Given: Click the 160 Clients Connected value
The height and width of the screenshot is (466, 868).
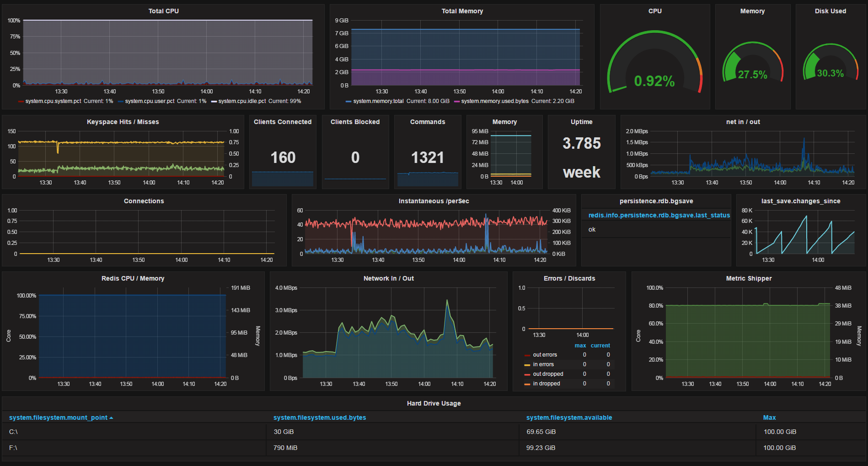Looking at the screenshot, I should pyautogui.click(x=283, y=157).
